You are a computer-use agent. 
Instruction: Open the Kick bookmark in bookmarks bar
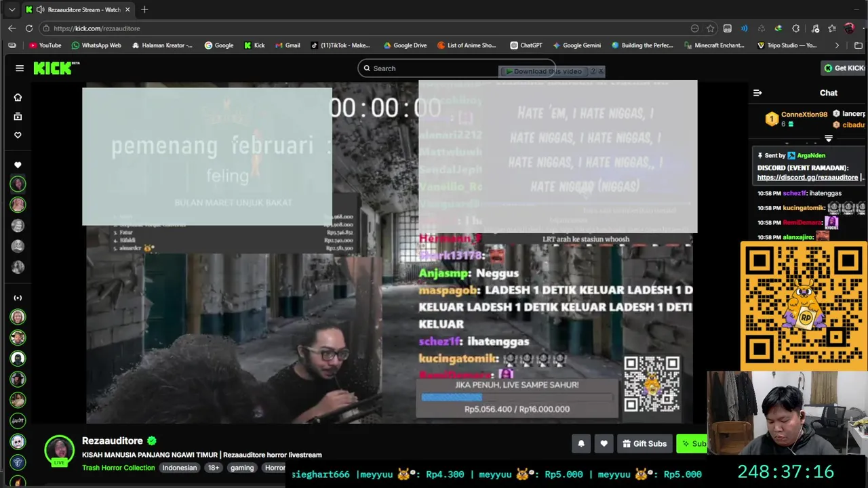tap(254, 45)
